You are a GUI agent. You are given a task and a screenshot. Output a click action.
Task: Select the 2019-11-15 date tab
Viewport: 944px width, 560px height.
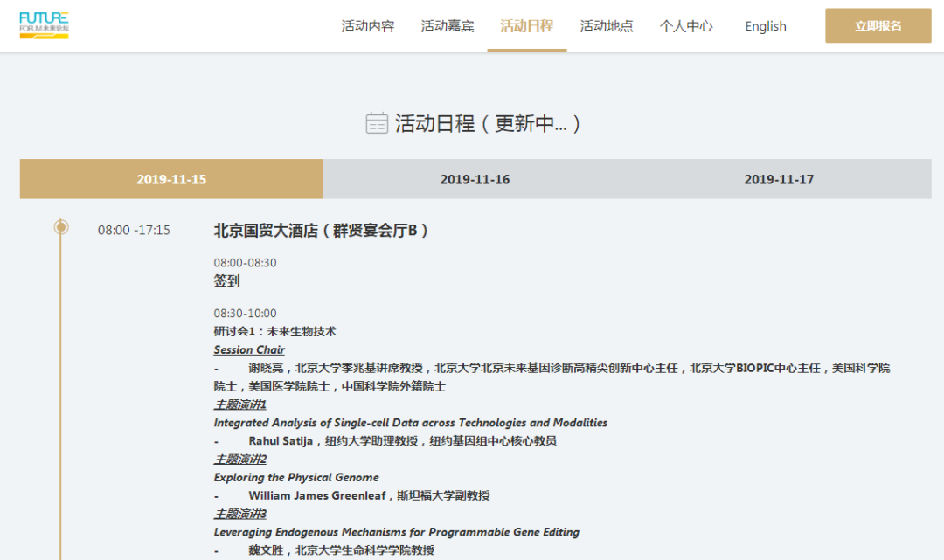point(171,179)
